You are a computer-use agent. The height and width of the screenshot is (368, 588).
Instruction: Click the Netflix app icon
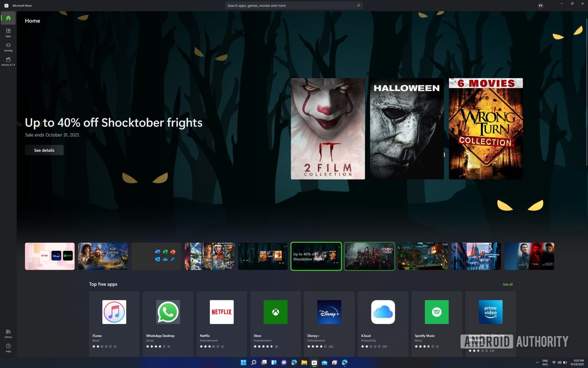pyautogui.click(x=221, y=312)
